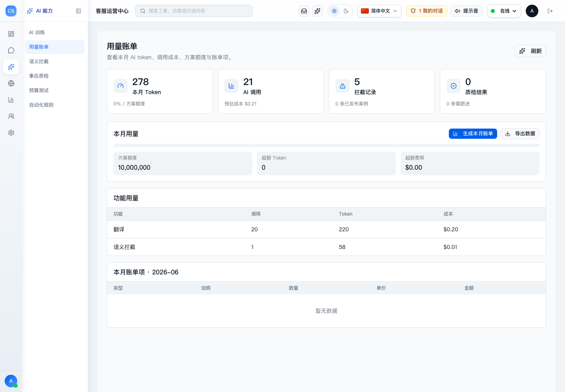Collapse the AI 能力 sidebar panel
Screen dimensions: 565x392
click(78, 11)
